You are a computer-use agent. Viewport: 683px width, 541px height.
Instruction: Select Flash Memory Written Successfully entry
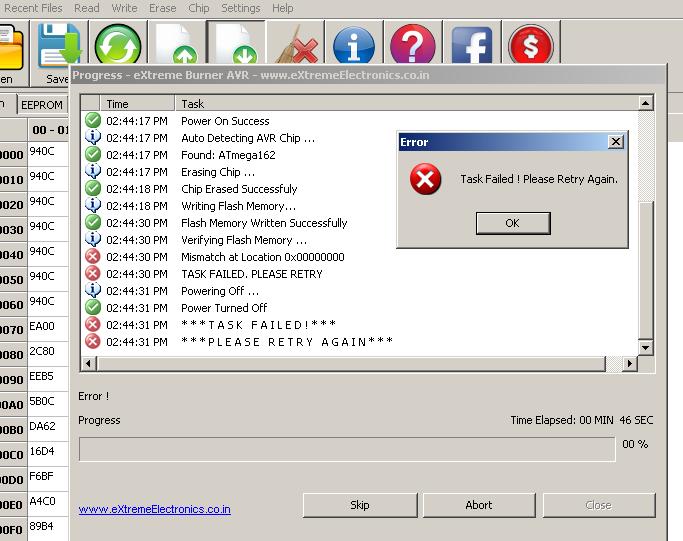point(264,223)
